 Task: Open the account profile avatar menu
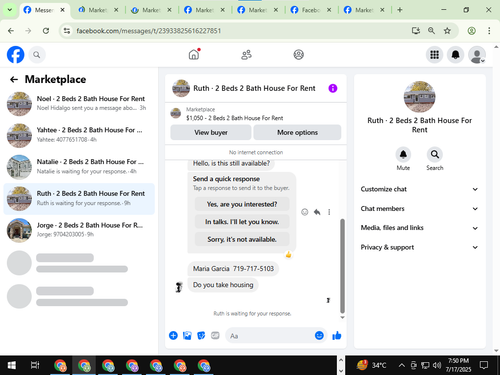[x=477, y=55]
